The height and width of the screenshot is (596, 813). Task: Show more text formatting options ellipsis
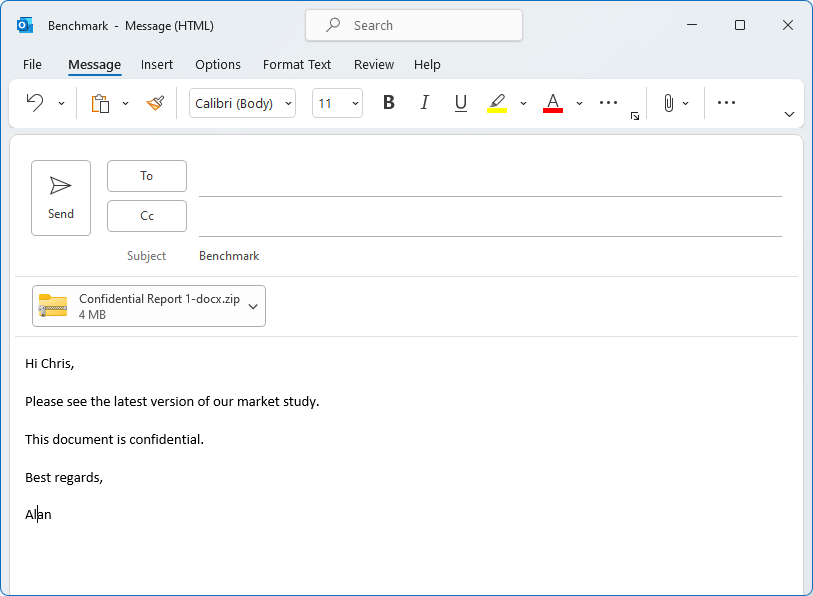click(x=608, y=103)
